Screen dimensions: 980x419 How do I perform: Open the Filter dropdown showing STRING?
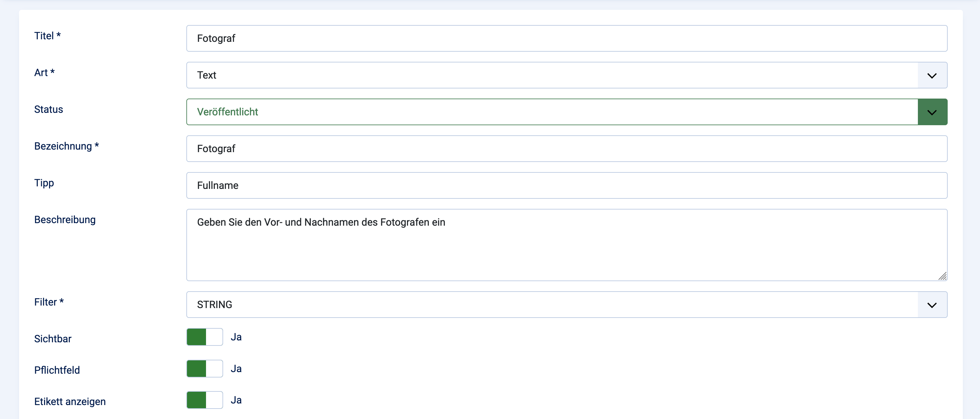pyautogui.click(x=551, y=305)
